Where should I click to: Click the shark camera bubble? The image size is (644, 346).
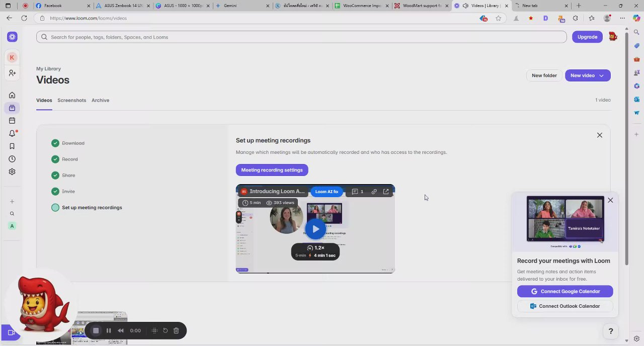pos(41,304)
